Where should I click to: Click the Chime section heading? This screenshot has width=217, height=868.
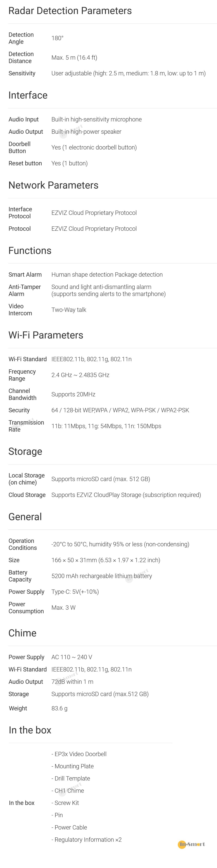22,633
